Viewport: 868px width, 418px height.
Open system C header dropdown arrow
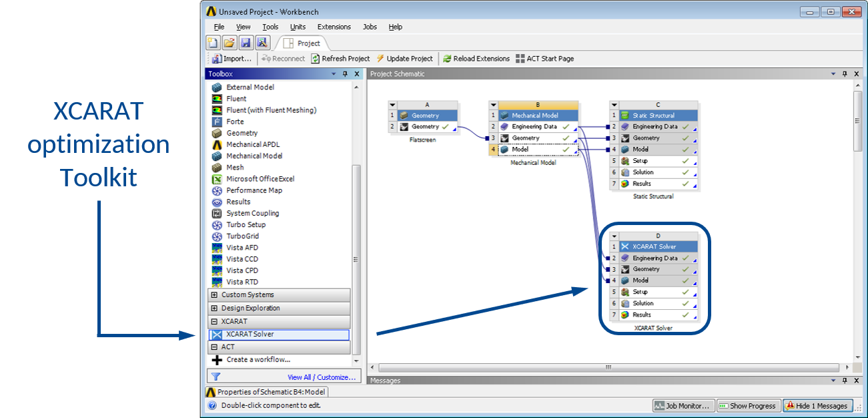click(x=614, y=105)
